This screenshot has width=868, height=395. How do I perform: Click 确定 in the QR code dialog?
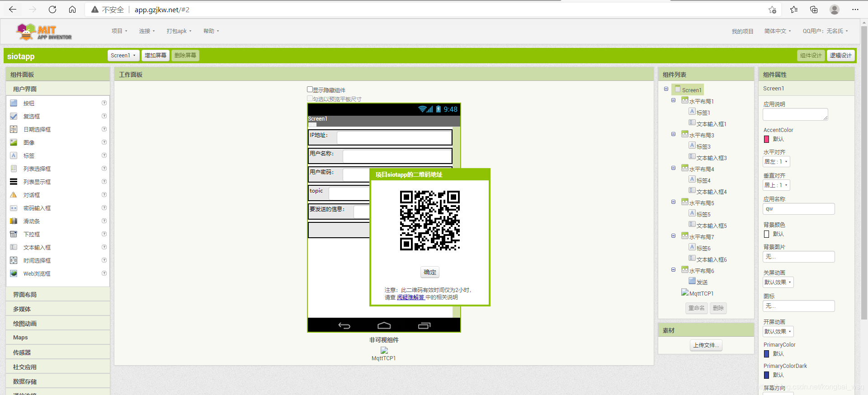coord(430,272)
